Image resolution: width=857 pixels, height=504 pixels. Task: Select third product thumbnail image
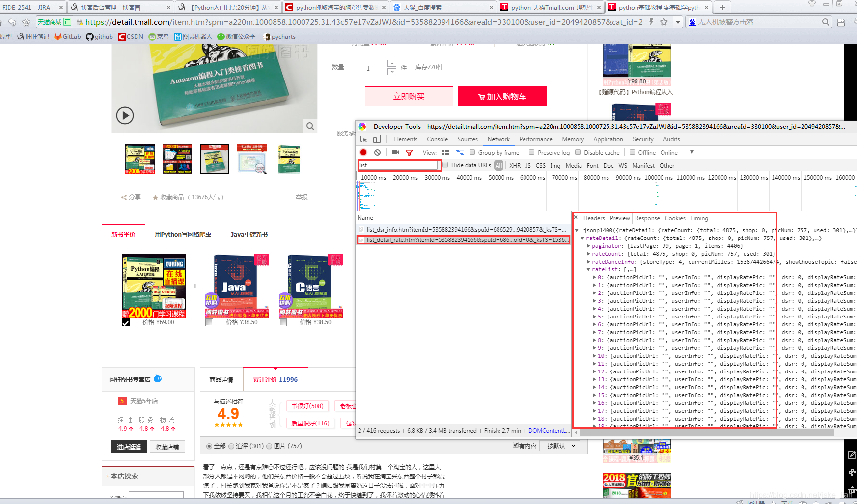coord(215,159)
